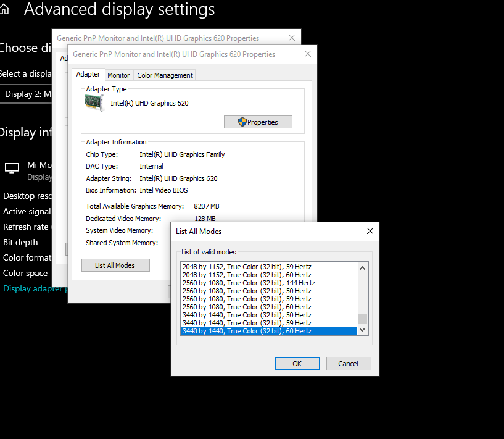Select 2560 by 1080, 50 Hertz mode
Image resolution: width=504 pixels, height=439 pixels.
[270, 291]
